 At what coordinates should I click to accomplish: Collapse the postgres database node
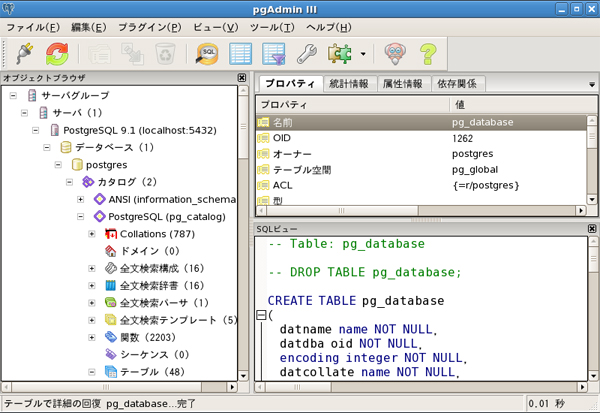coord(58,165)
